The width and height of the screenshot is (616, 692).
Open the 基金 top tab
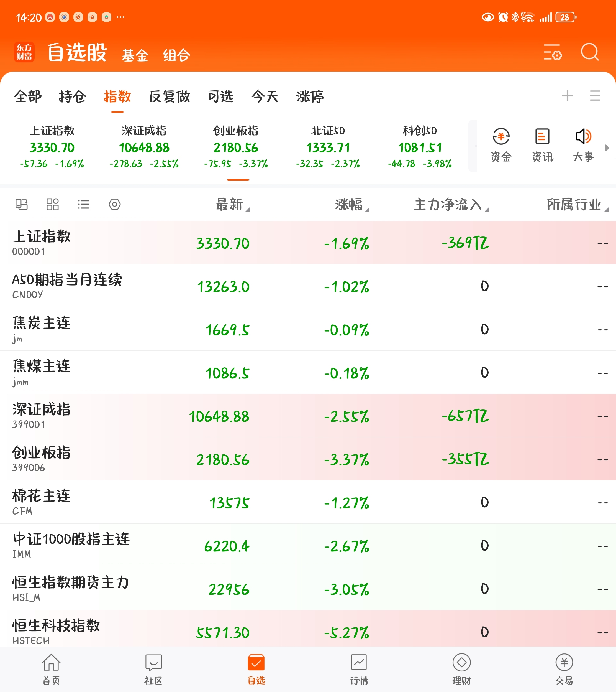click(x=135, y=55)
